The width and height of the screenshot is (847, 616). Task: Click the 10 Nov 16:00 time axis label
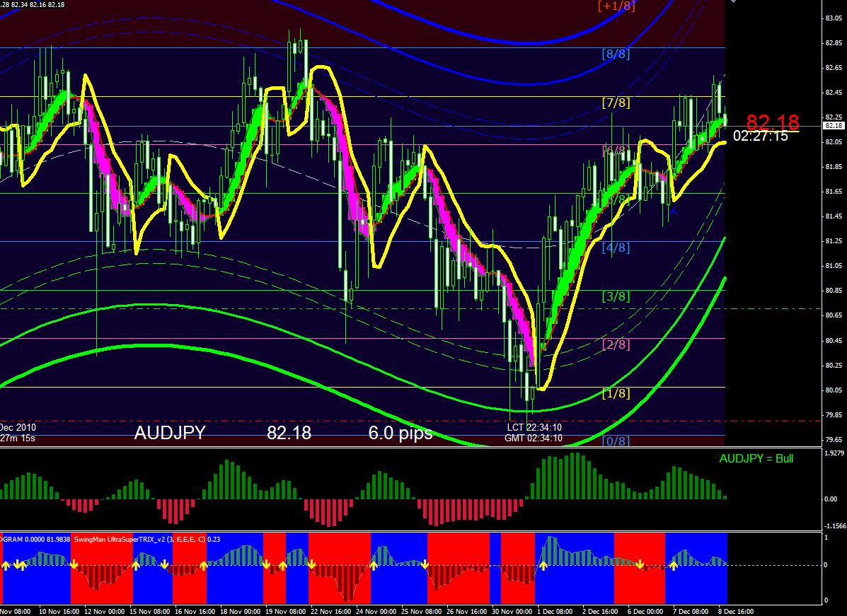click(61, 612)
